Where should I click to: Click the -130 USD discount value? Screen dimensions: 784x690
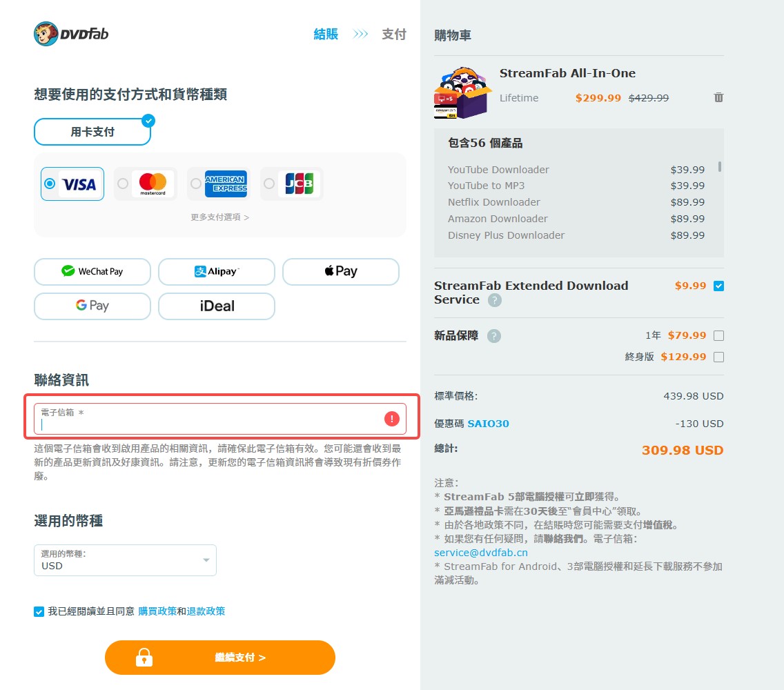tap(699, 424)
